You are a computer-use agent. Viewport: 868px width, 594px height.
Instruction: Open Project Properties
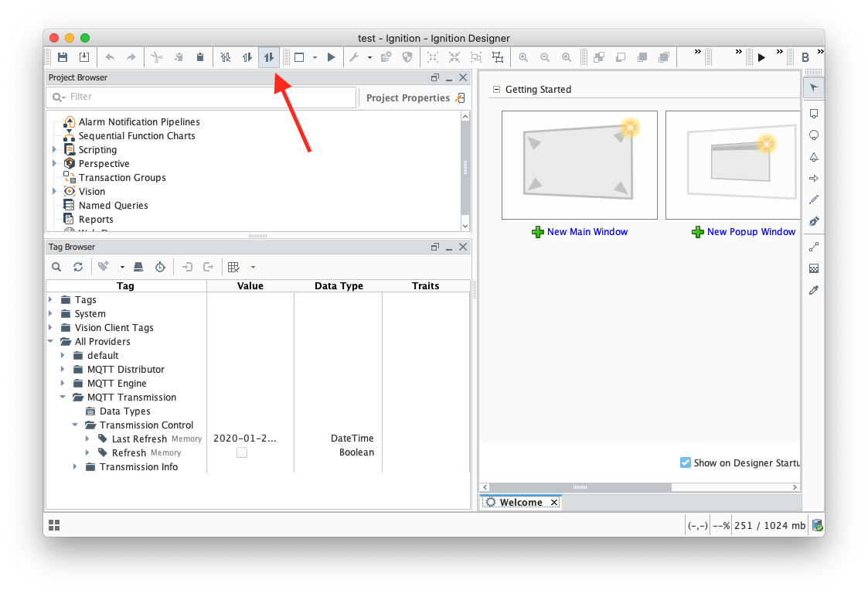pos(415,97)
